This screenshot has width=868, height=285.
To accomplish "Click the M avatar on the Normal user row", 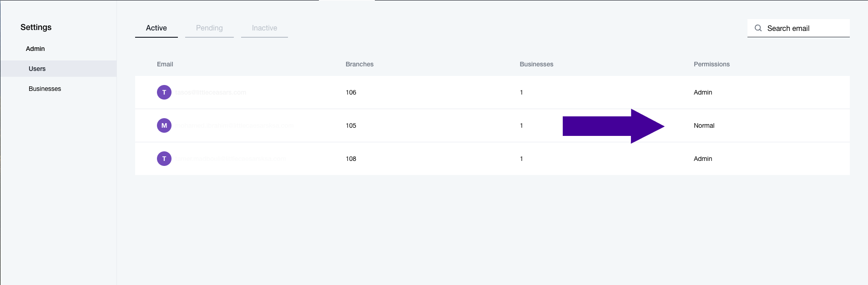I will click(164, 125).
